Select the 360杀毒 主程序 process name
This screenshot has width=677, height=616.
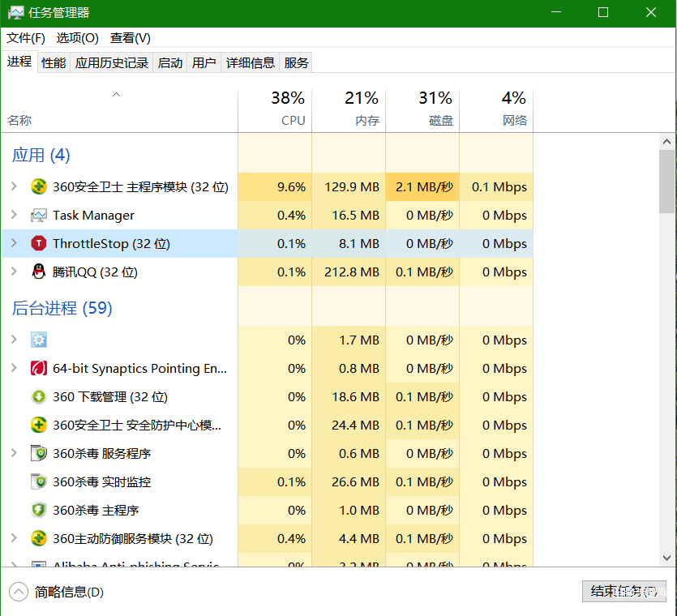[x=96, y=511]
